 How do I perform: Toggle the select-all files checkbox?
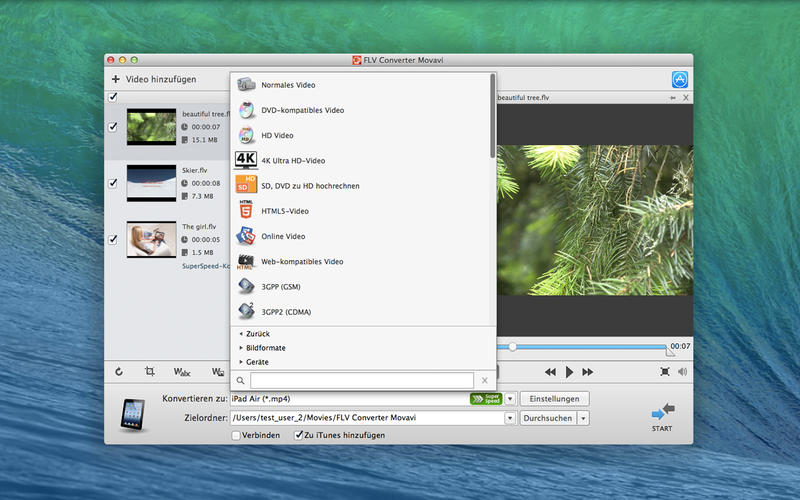(113, 97)
